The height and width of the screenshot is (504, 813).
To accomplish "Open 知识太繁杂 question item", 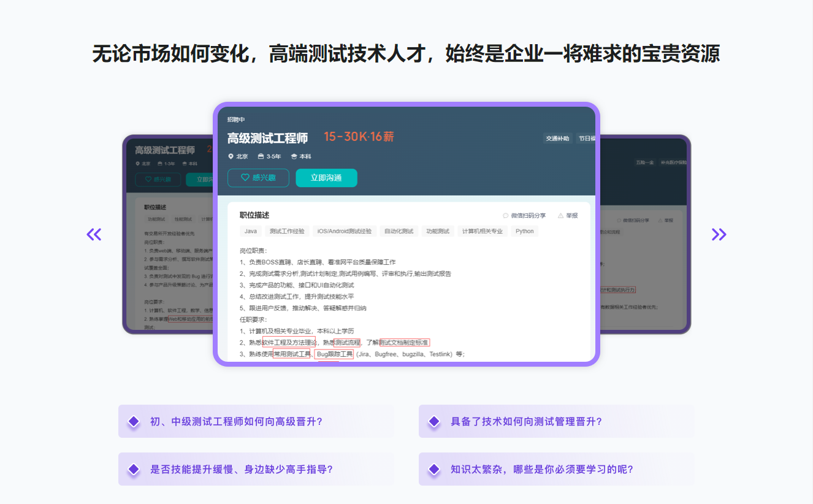I will point(556,469).
